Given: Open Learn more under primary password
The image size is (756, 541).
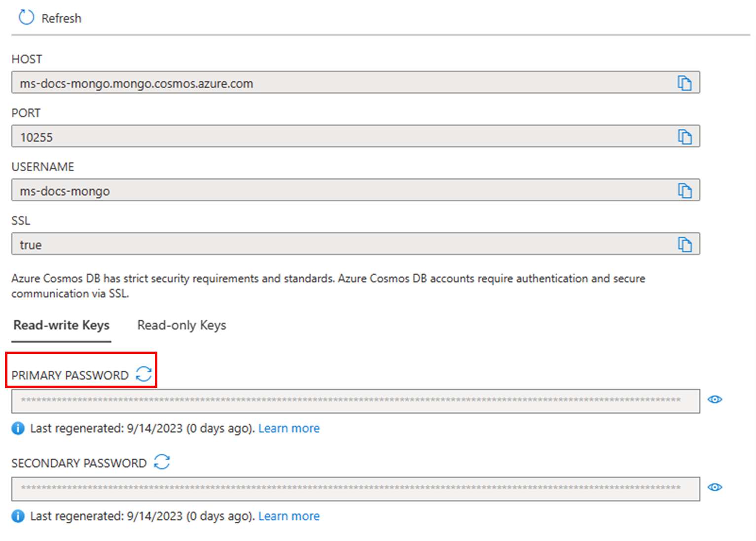Looking at the screenshot, I should click(289, 429).
